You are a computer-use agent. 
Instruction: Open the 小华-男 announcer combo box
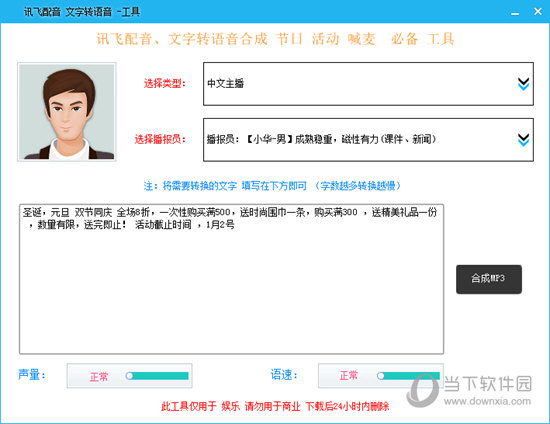tap(368, 140)
